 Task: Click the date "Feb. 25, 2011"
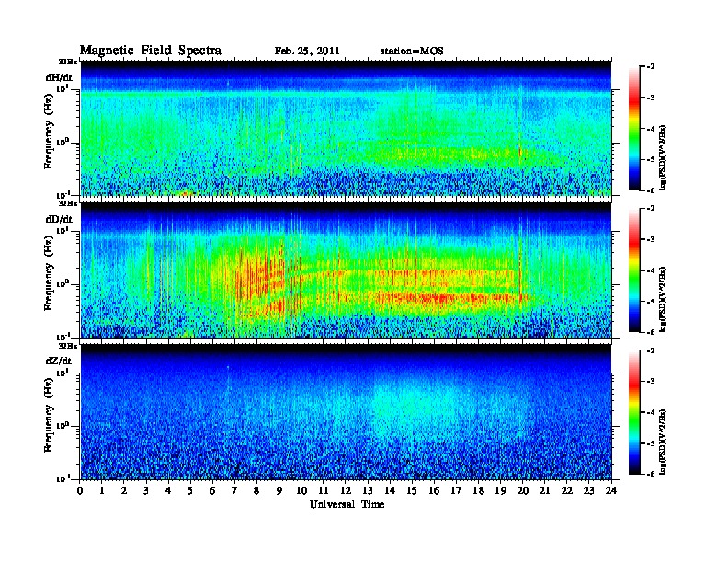click(307, 52)
